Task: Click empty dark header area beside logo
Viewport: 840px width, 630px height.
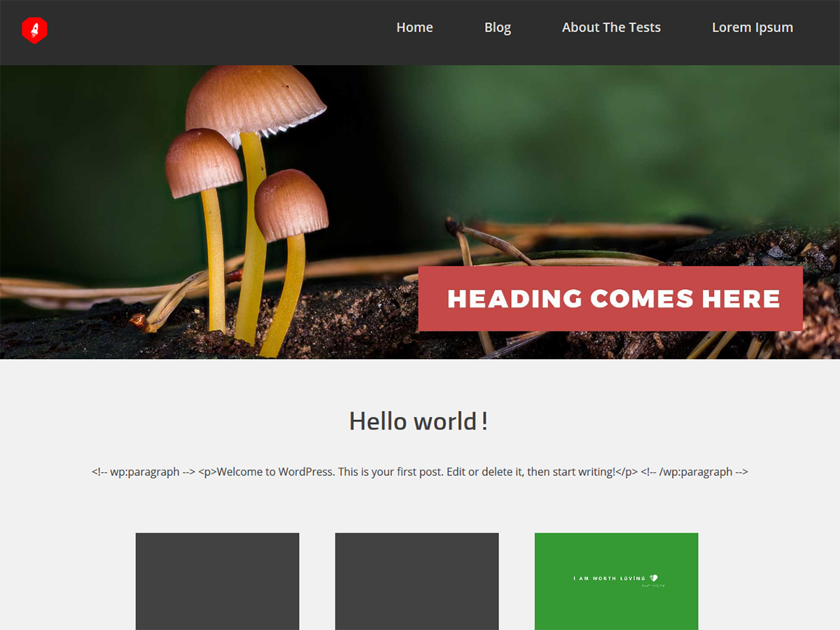Action: tap(210, 31)
